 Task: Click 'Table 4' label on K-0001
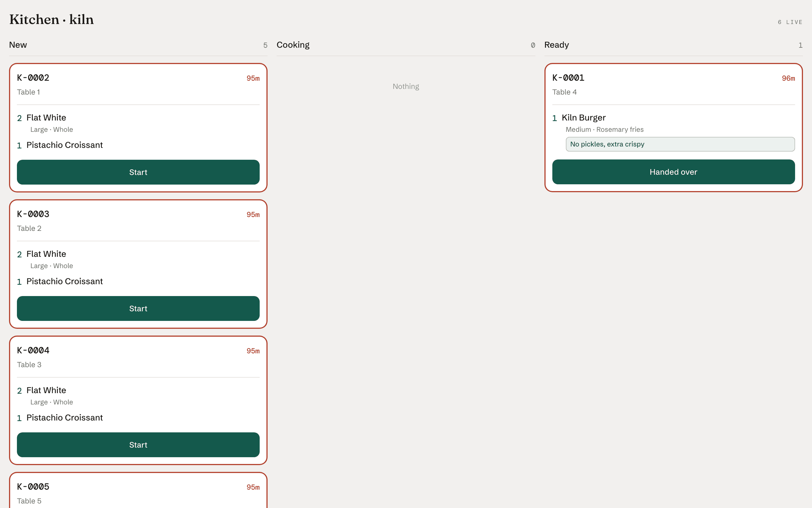[564, 92]
